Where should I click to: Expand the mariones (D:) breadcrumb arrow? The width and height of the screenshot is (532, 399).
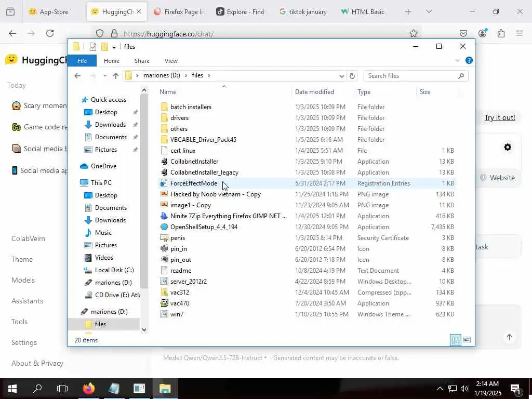point(186,75)
